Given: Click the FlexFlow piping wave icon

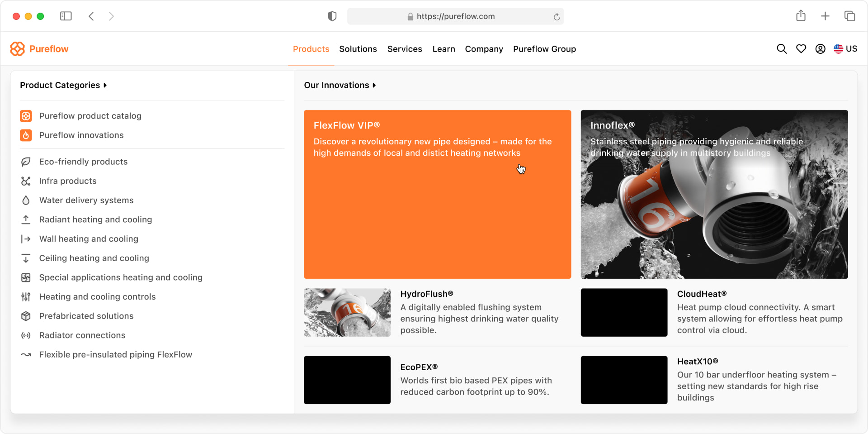Looking at the screenshot, I should coord(26,355).
